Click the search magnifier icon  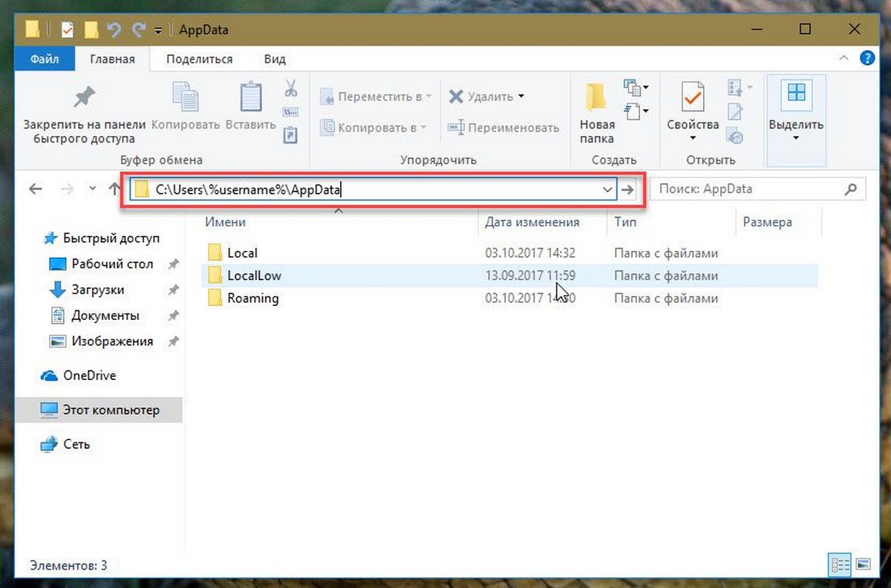851,189
